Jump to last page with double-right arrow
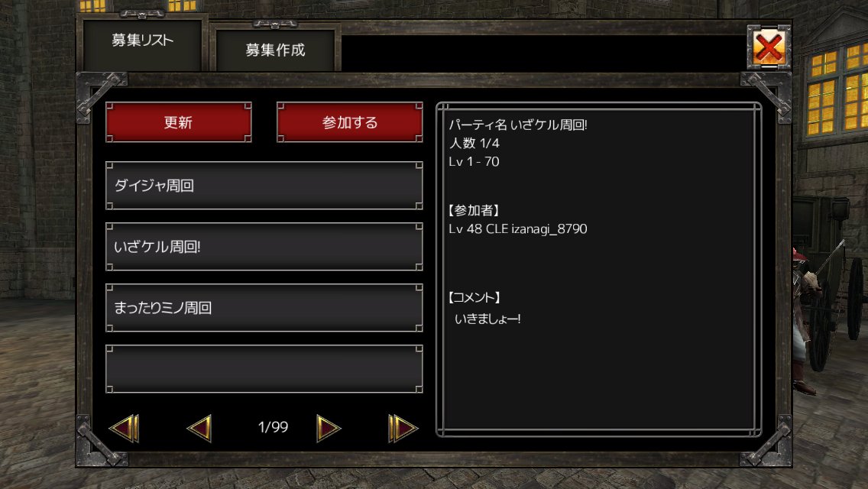Screen dimensions: 868x489 pos(403,428)
